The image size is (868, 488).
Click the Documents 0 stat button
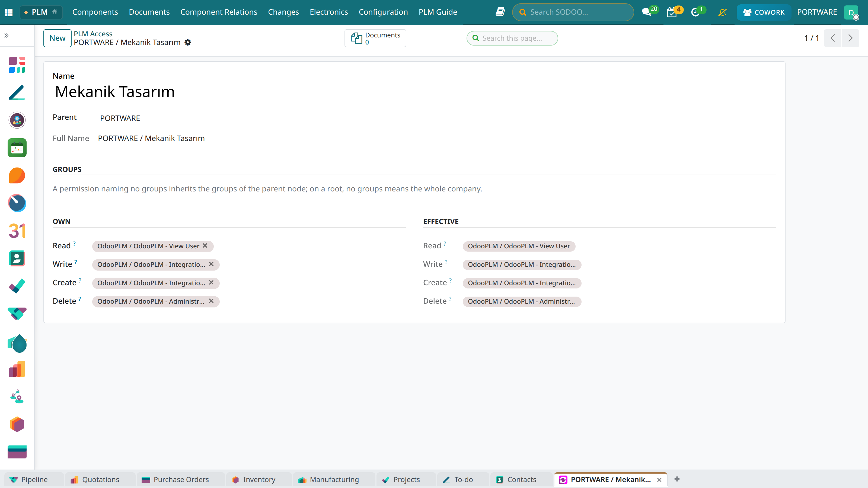375,38
